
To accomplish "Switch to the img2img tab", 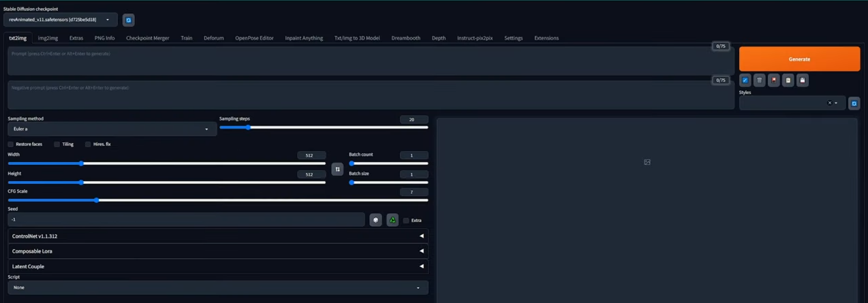I will click(x=48, y=38).
